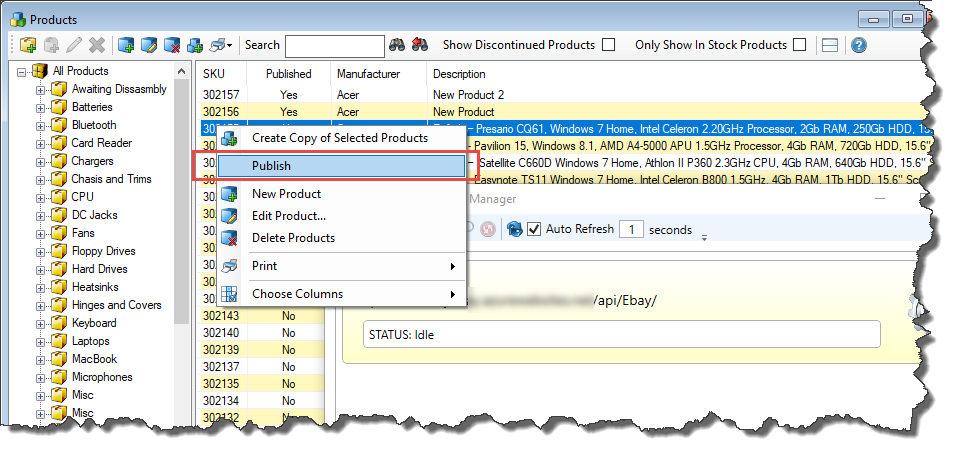Click the category tree vertical scrollbar
959x457 pixels.
pos(182,202)
